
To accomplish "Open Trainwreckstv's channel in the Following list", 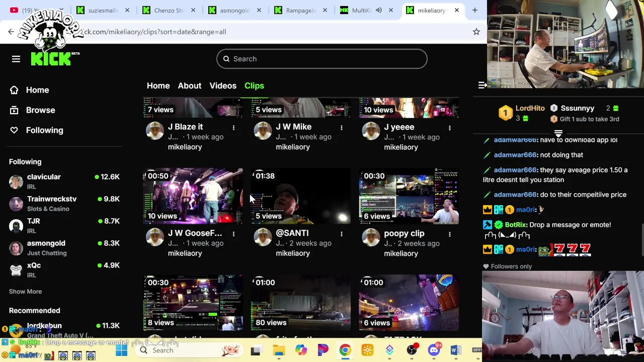I will click(x=64, y=204).
